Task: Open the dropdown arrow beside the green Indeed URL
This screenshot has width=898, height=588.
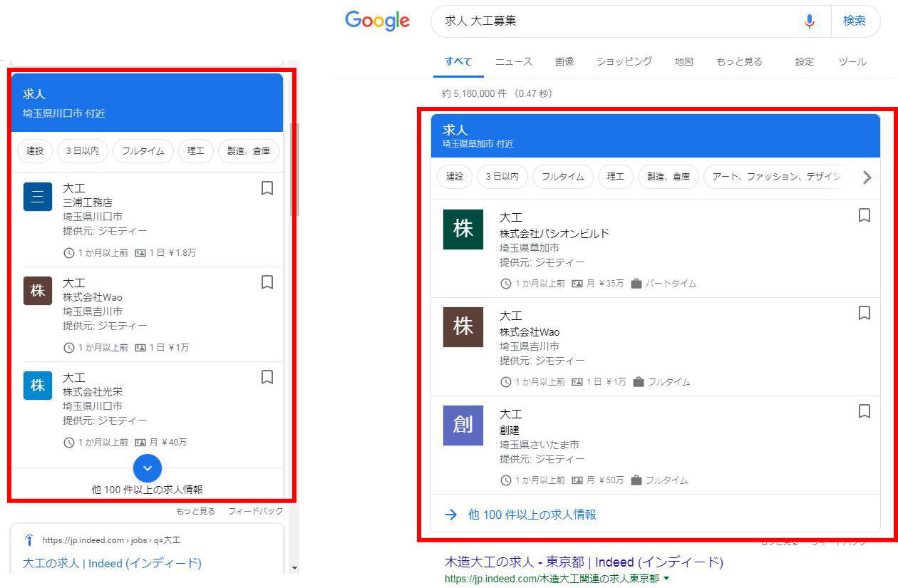Action: (x=666, y=579)
